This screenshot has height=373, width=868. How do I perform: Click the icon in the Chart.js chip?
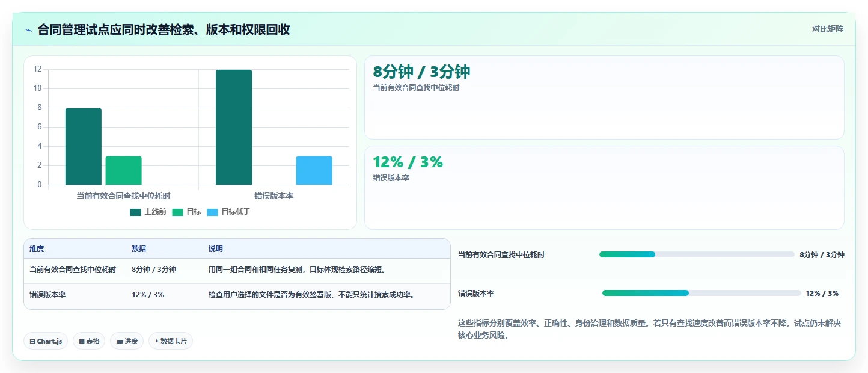(x=32, y=341)
